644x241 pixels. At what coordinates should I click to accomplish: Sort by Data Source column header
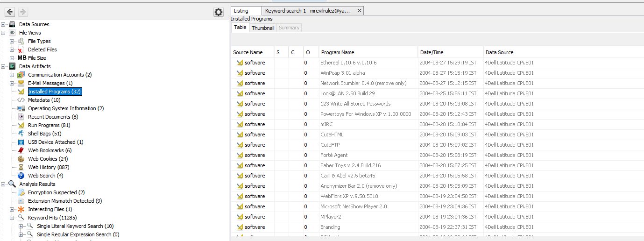coord(564,52)
